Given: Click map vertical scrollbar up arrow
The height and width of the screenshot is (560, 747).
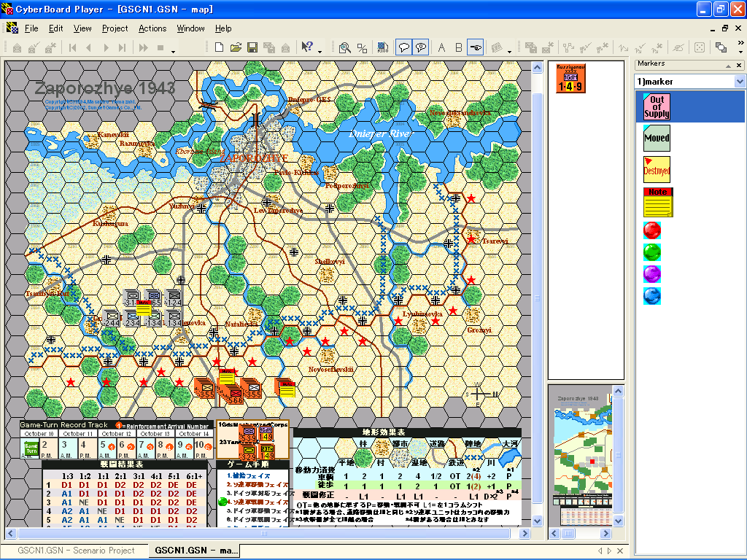Looking at the screenshot, I should coord(537,67).
